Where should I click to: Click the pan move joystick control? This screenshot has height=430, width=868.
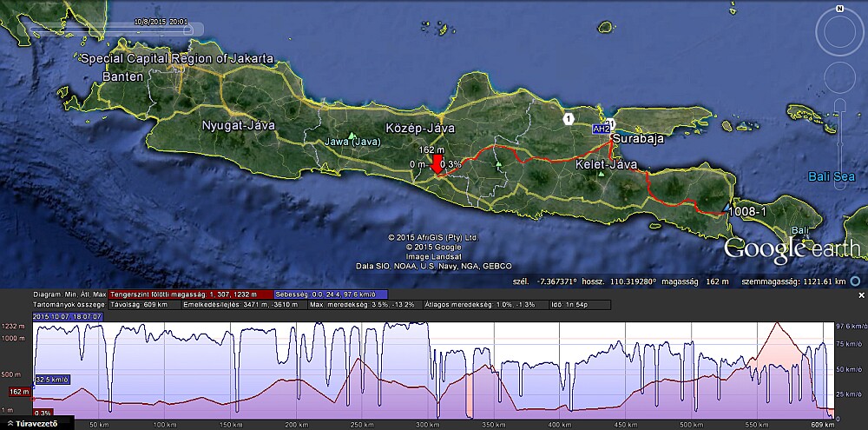(x=838, y=76)
